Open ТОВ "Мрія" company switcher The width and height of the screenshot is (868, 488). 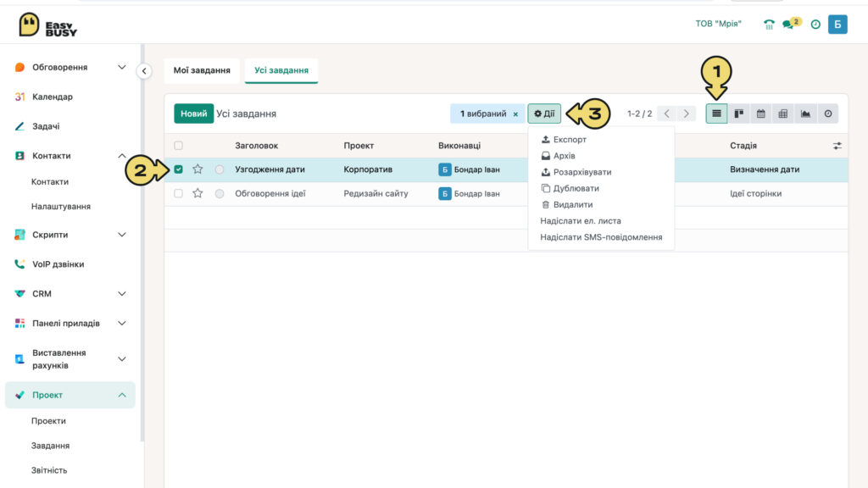[718, 24]
